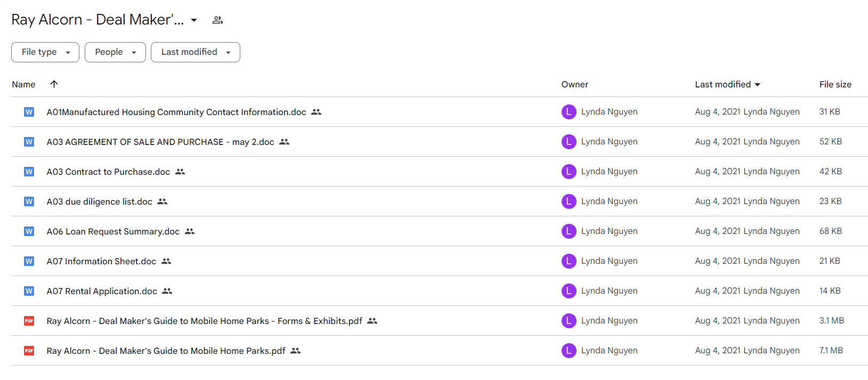Click shared icon next to A03 AGREEMENT file
Image resolution: width=868 pixels, height=380 pixels.
tap(285, 142)
